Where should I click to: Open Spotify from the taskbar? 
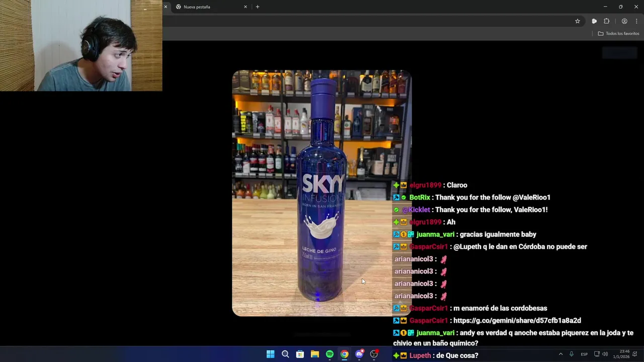(x=330, y=354)
